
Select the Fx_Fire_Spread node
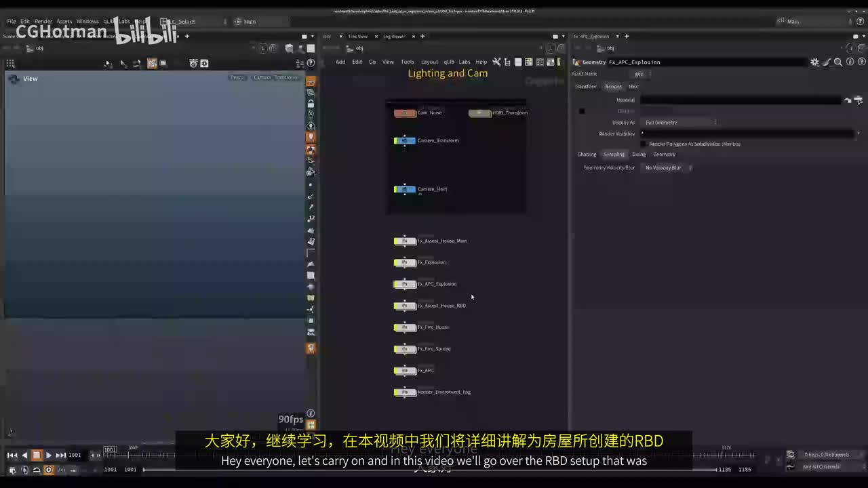pos(405,349)
